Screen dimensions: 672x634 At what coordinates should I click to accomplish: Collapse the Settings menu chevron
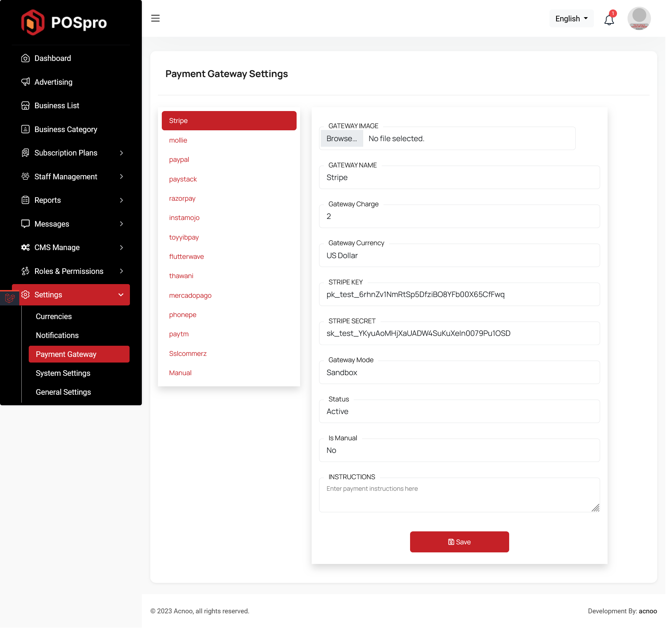tap(121, 295)
